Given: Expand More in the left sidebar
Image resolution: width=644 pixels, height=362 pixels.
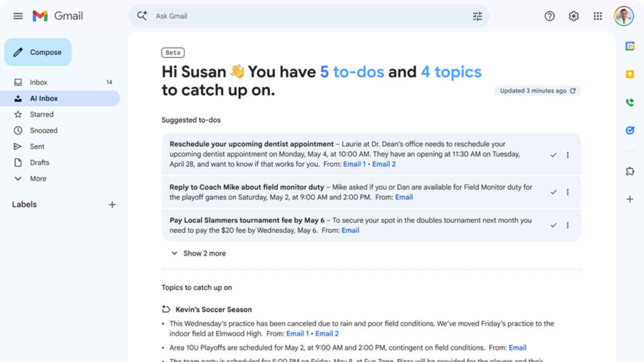Looking at the screenshot, I should [x=38, y=178].
